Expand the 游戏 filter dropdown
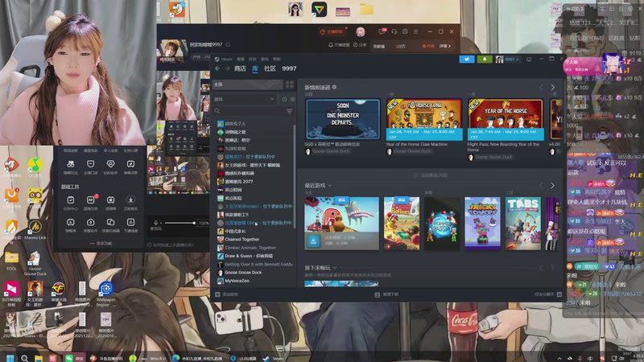The height and width of the screenshot is (362, 644). pyautogui.click(x=245, y=99)
